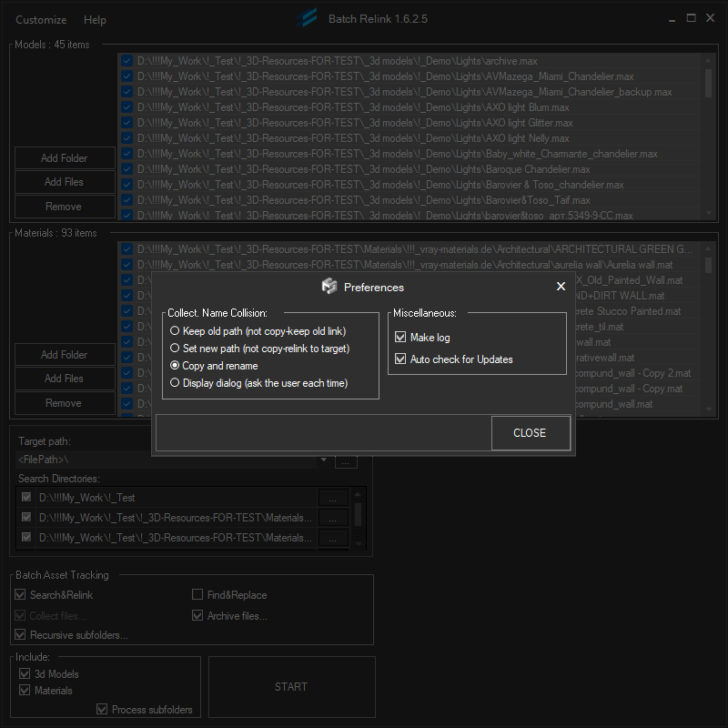The image size is (728, 728).
Task: Uncheck Make log in Preferences
Action: click(400, 337)
